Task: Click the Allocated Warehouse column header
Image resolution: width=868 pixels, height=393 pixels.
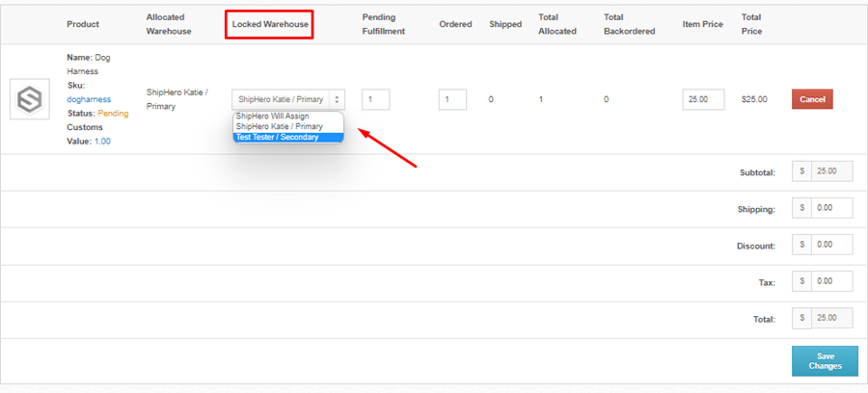Action: click(x=168, y=24)
